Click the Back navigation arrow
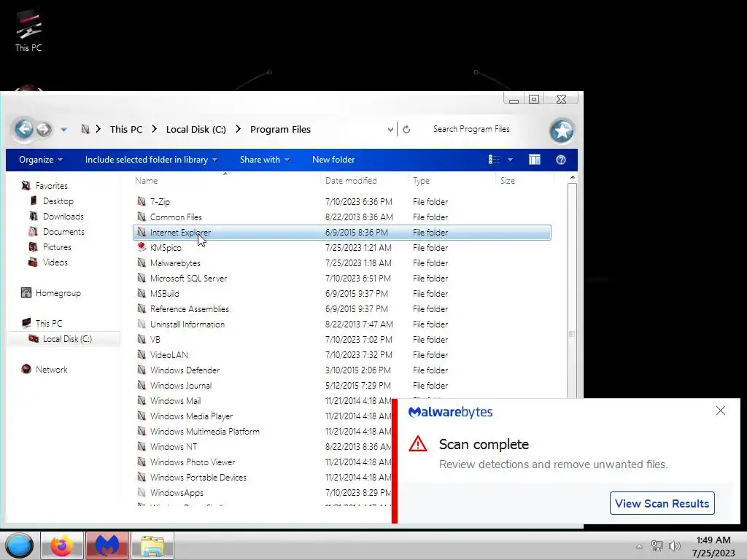 (x=24, y=129)
